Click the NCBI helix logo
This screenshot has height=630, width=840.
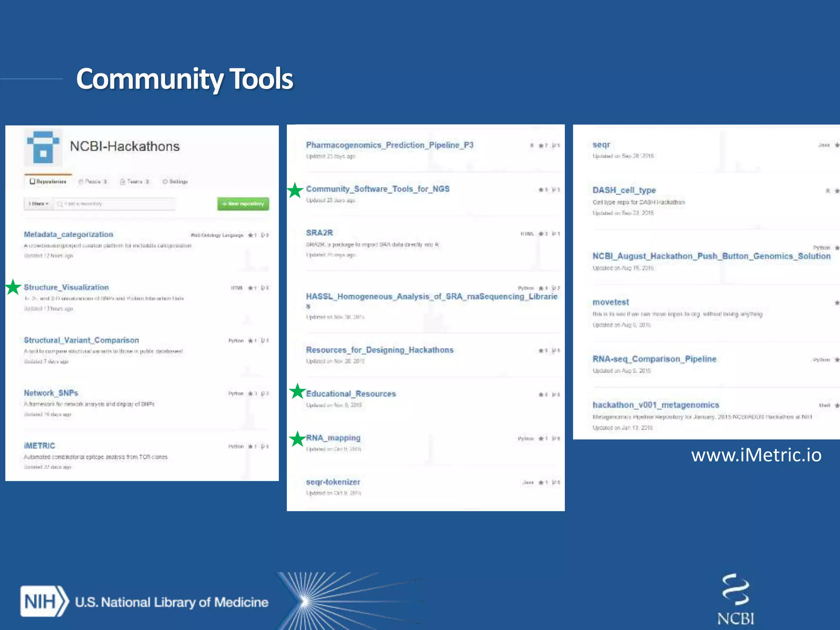(735, 589)
